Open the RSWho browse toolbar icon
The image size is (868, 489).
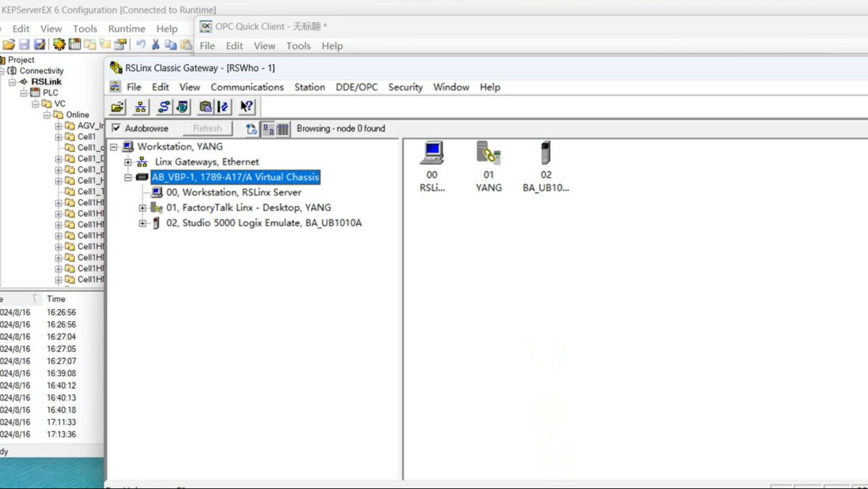[141, 107]
